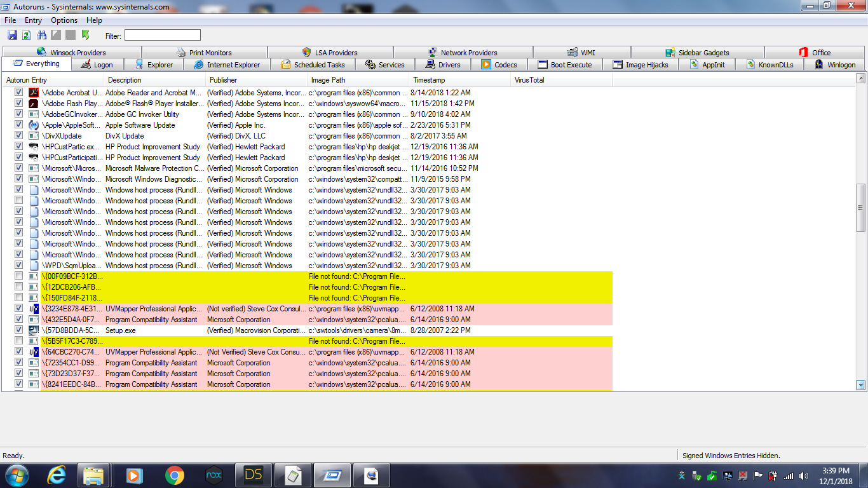Uncheck the Adobe Flash Player entry

(18, 104)
